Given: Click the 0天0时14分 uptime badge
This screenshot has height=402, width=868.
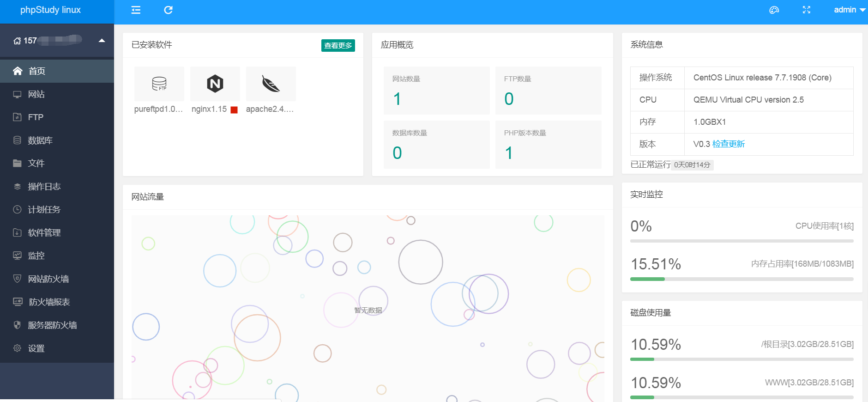Looking at the screenshot, I should [692, 165].
